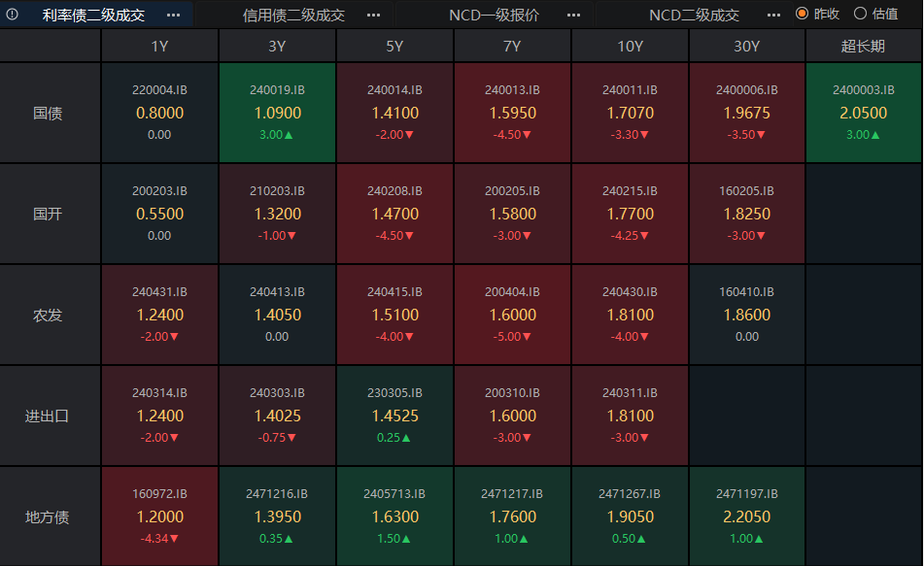Click the info icon beside 利率债二级成交
The image size is (924, 566).
coord(12,15)
